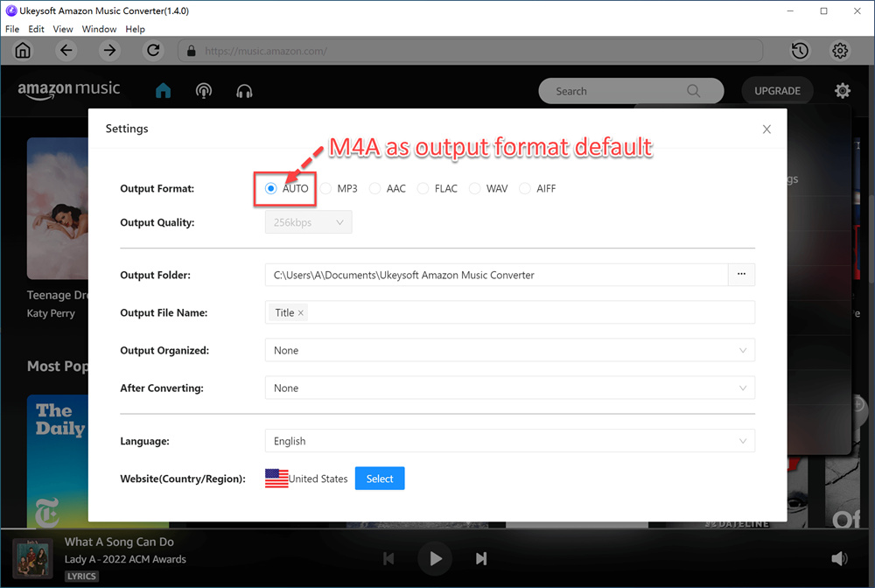Click the Amazon Music search field
This screenshot has width=875, height=588.
(631, 91)
